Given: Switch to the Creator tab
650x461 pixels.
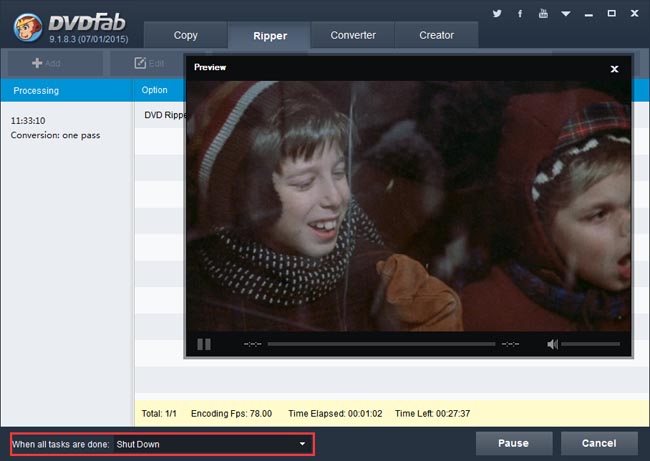Looking at the screenshot, I should coord(436,35).
